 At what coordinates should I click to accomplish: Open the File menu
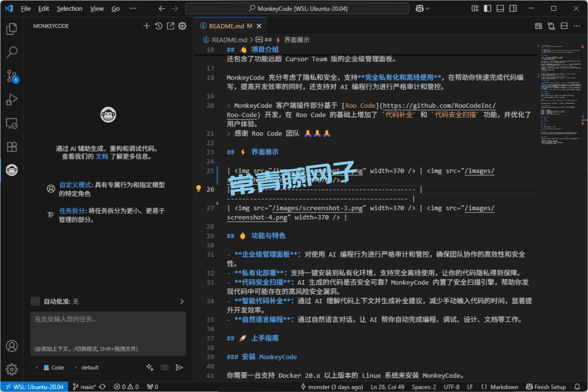pos(26,8)
